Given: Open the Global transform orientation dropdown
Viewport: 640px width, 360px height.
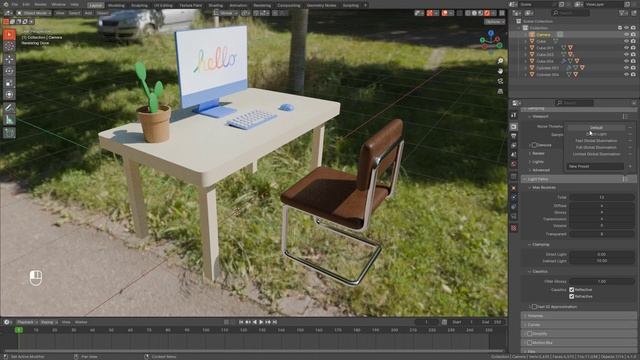Looking at the screenshot, I should 226,13.
